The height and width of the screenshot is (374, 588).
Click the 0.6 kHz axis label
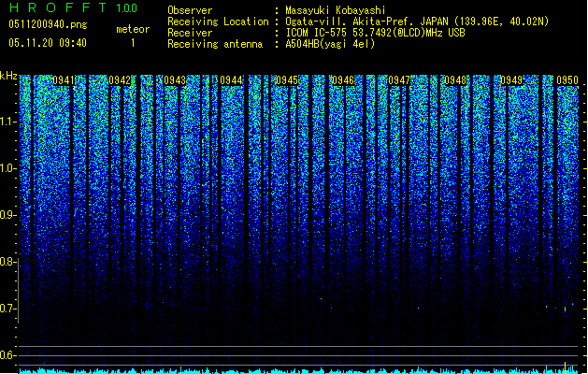coord(8,355)
